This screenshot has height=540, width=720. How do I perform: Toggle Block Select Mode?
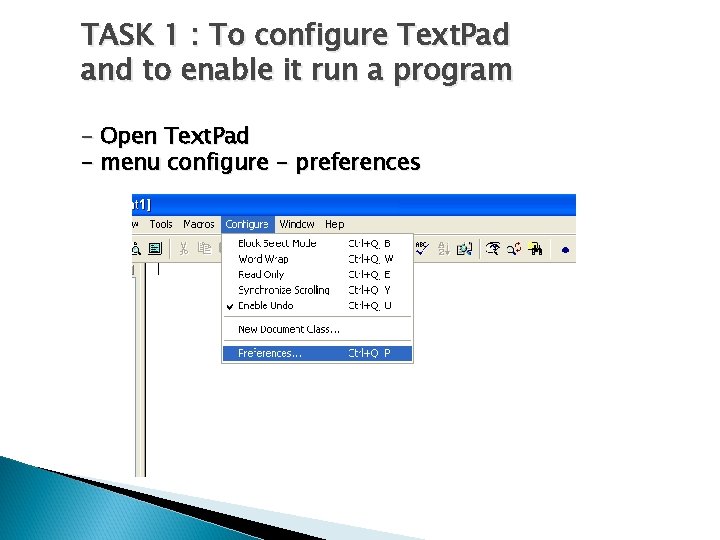click(x=317, y=243)
